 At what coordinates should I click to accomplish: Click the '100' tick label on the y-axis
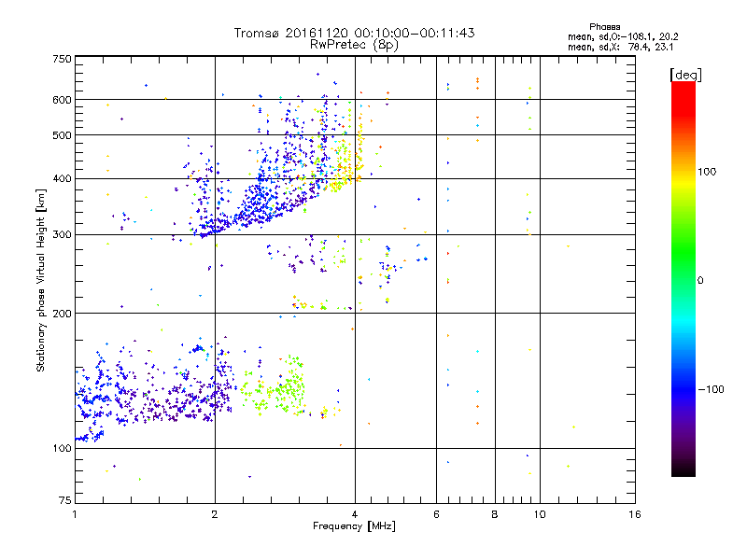point(62,448)
